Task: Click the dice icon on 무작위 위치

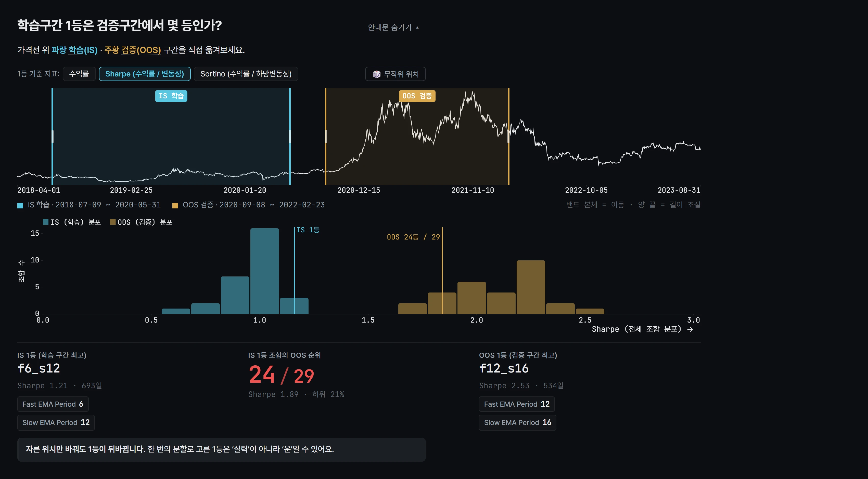Action: [x=376, y=74]
